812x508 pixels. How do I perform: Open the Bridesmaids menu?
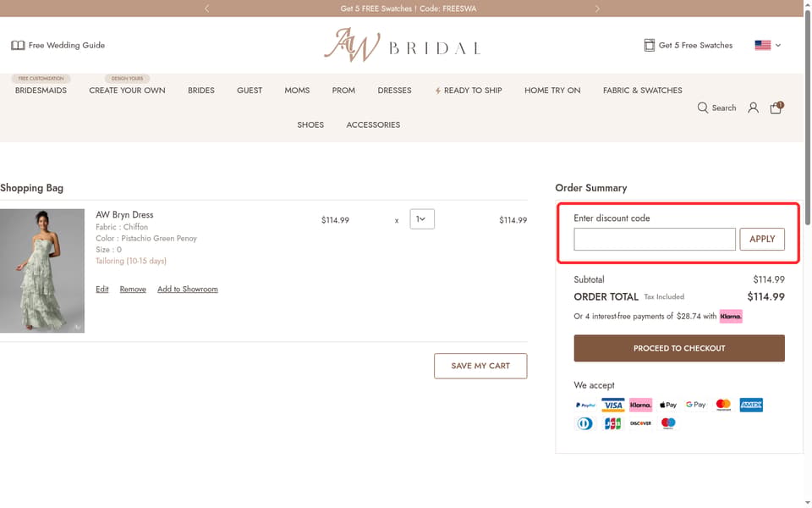pyautogui.click(x=41, y=91)
